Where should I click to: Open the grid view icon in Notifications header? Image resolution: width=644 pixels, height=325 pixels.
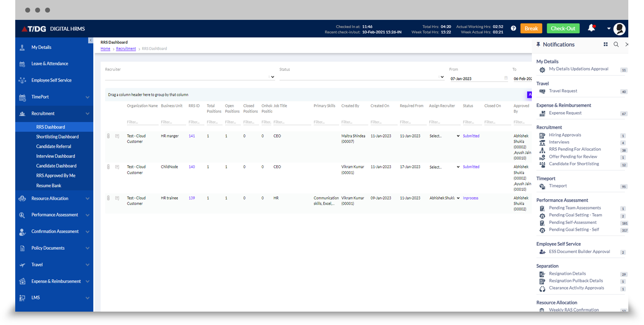pyautogui.click(x=606, y=44)
